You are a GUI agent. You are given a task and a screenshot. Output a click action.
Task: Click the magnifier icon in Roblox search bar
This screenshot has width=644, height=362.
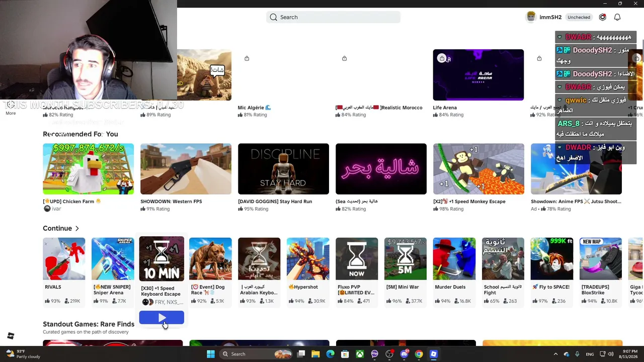(x=273, y=17)
